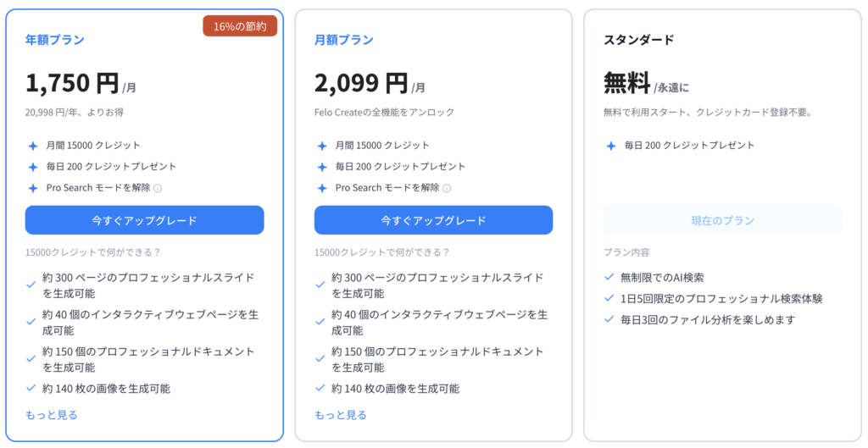Expand もっと見る in the annual plan
Image resolution: width=868 pixels, height=448 pixels.
point(52,415)
